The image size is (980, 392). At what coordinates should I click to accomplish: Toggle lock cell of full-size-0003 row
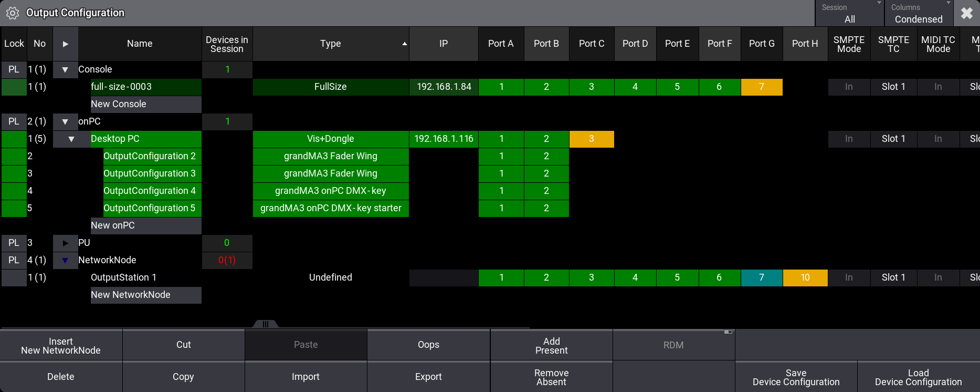pos(14,87)
